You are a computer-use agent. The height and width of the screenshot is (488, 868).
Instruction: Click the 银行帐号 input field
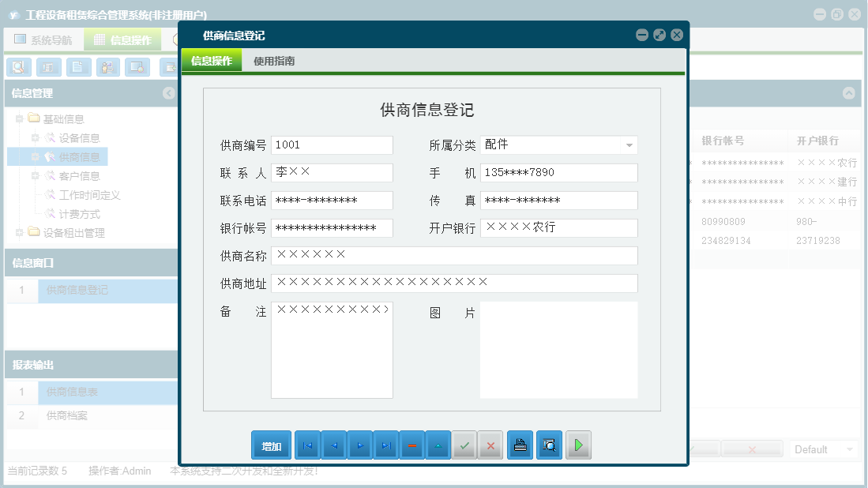coord(333,228)
